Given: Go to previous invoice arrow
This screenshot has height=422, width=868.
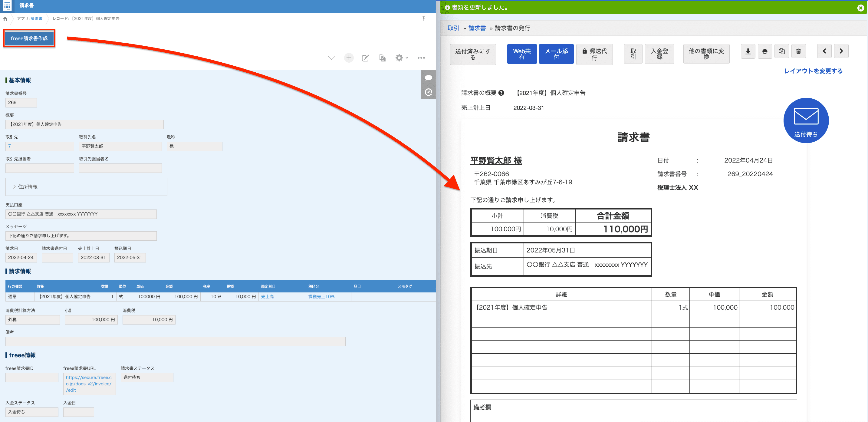Looking at the screenshot, I should [x=824, y=51].
